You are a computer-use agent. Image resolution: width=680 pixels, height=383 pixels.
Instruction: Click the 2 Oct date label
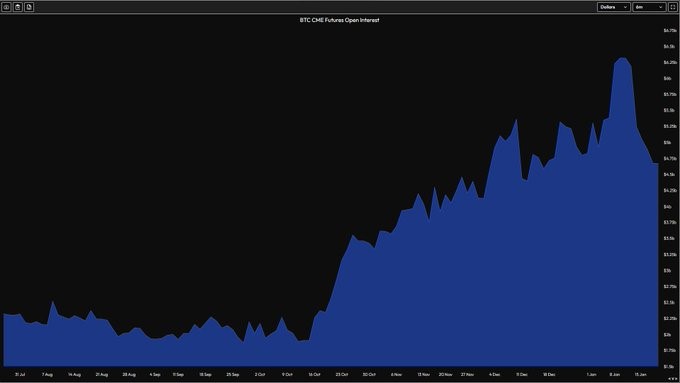[x=260, y=374]
